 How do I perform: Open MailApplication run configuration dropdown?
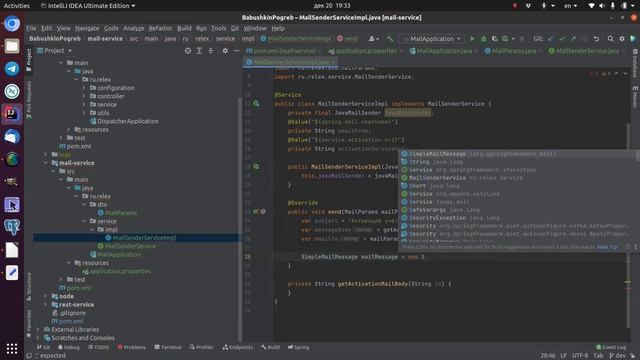[432, 39]
